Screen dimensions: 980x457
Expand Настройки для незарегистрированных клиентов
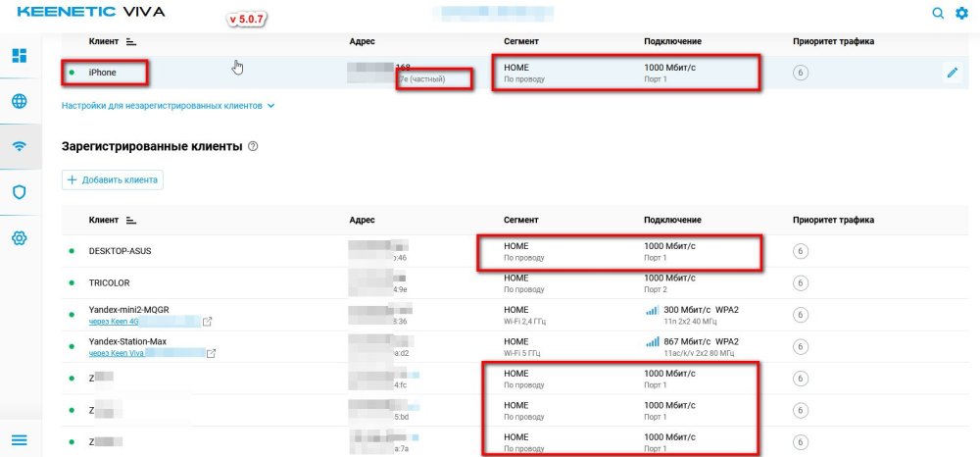pos(168,105)
